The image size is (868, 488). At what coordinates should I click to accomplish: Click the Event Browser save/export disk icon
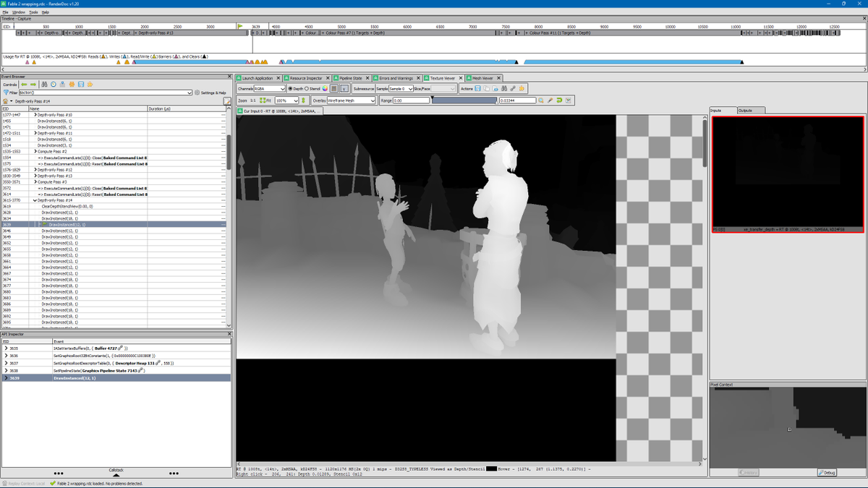pyautogui.click(x=81, y=84)
